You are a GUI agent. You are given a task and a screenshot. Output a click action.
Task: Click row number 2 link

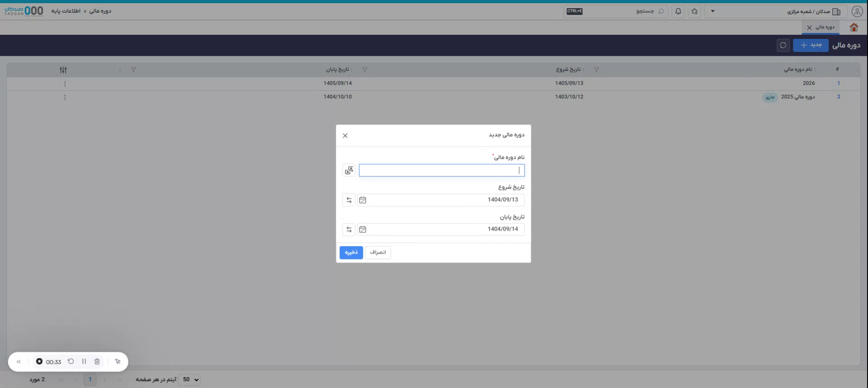click(839, 97)
